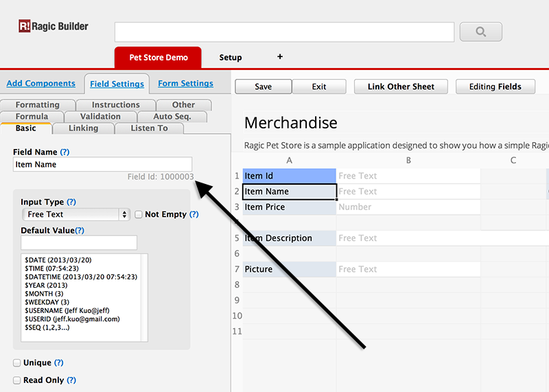Switch to the Setup tab
This screenshot has width=549, height=392.
pos(231,58)
